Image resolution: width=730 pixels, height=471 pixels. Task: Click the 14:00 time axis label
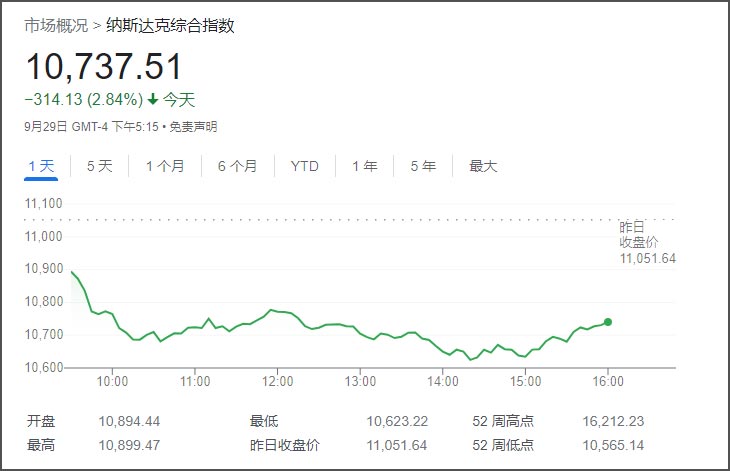pos(443,381)
